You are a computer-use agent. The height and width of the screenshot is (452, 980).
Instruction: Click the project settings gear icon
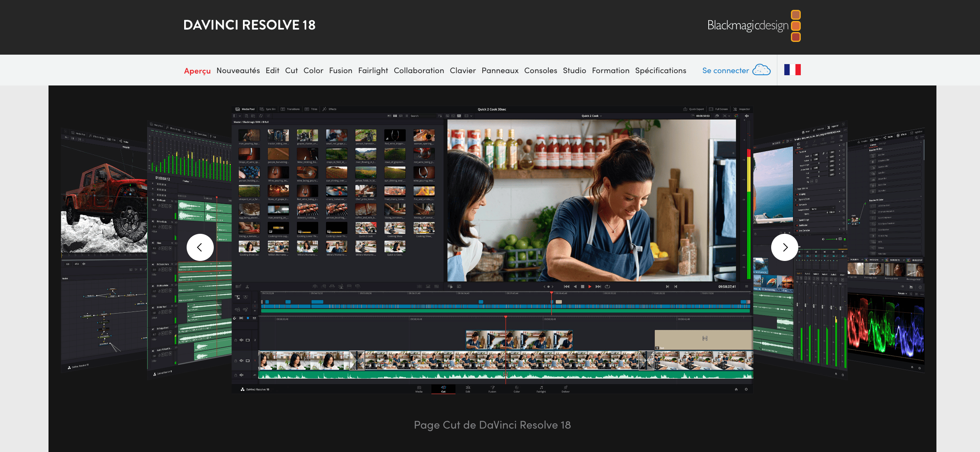pyautogui.click(x=746, y=389)
